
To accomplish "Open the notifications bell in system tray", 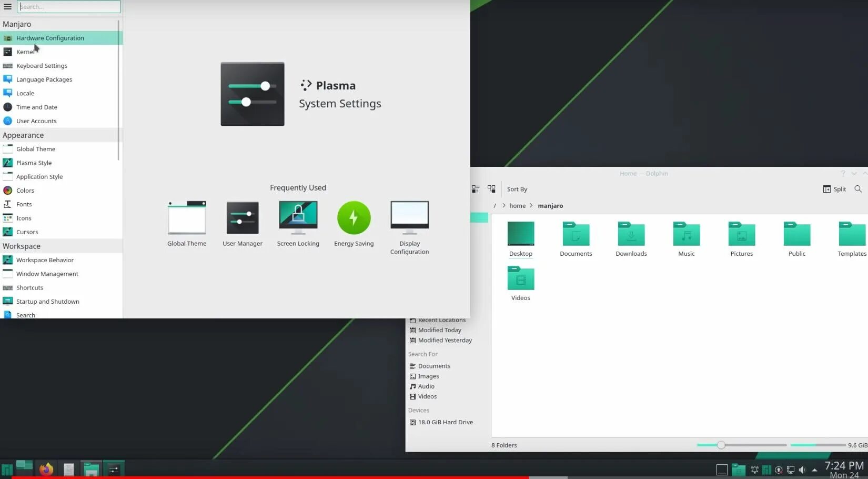I will pyautogui.click(x=754, y=470).
